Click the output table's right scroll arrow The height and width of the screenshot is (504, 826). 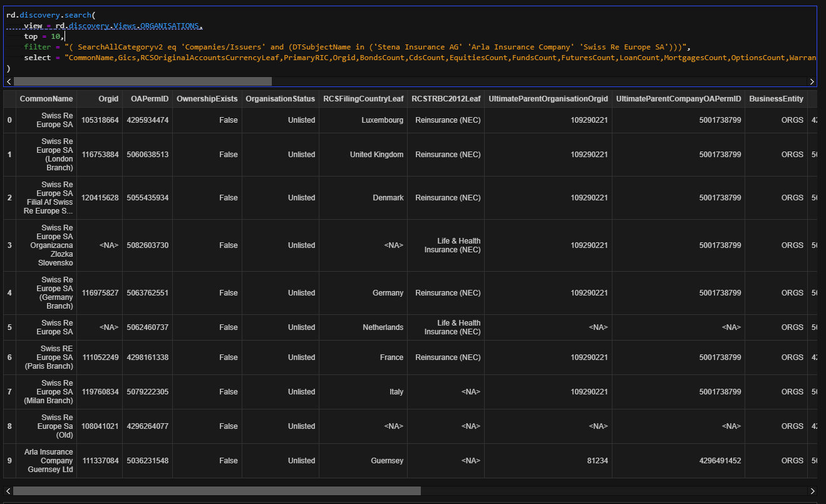tap(813, 491)
